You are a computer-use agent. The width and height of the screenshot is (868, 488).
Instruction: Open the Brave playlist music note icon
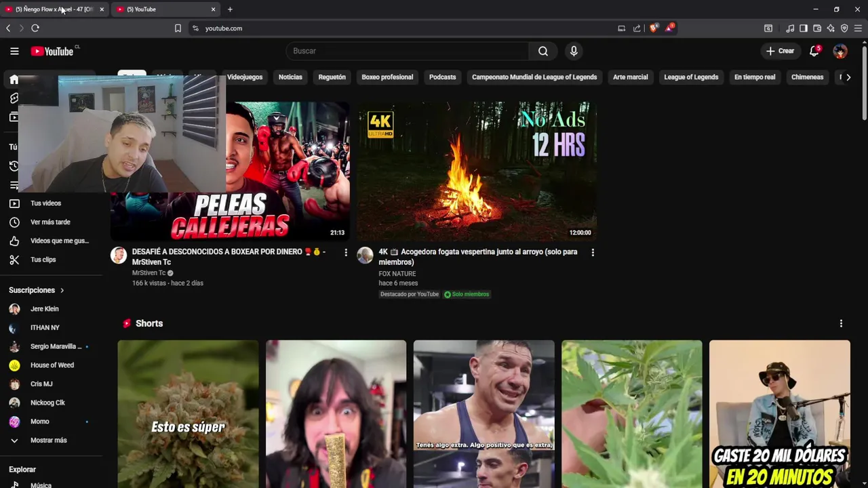point(790,28)
